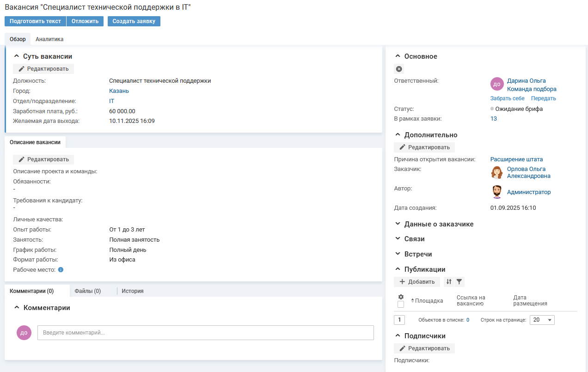Switch to the Аналитика tab
This screenshot has height=372, width=588.
49,39
